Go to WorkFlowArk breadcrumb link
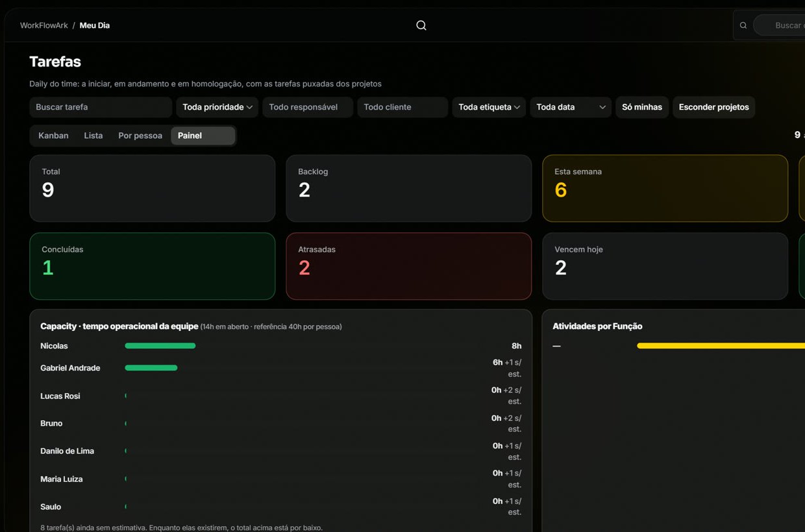 coord(43,25)
